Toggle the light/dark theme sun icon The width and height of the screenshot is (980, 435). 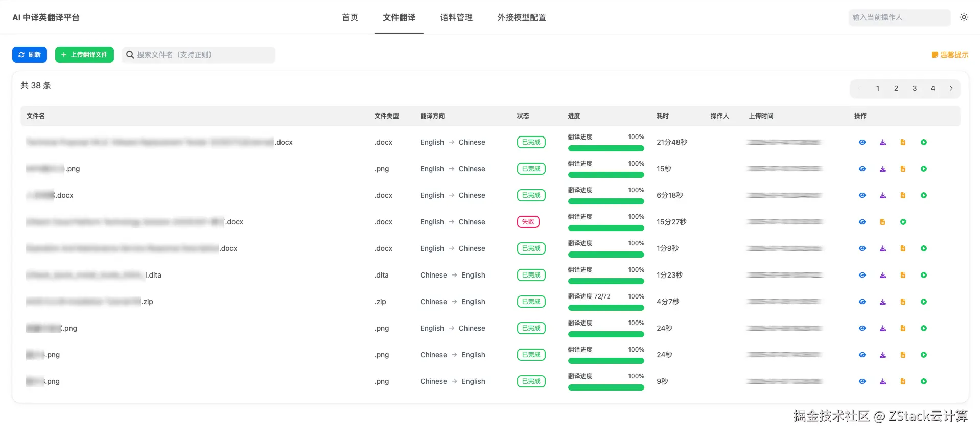(x=964, y=17)
